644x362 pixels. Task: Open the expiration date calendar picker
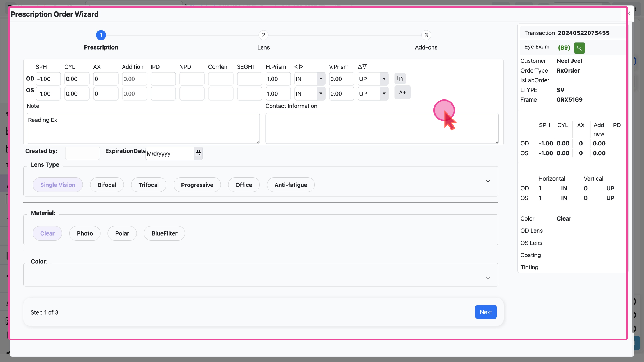pyautogui.click(x=198, y=153)
